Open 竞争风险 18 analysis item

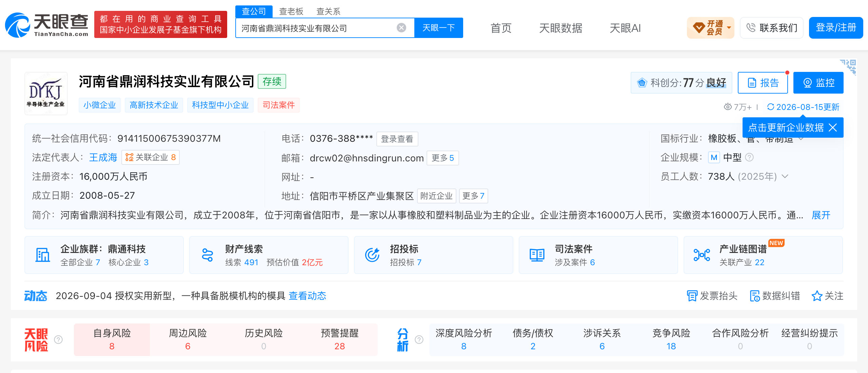671,339
